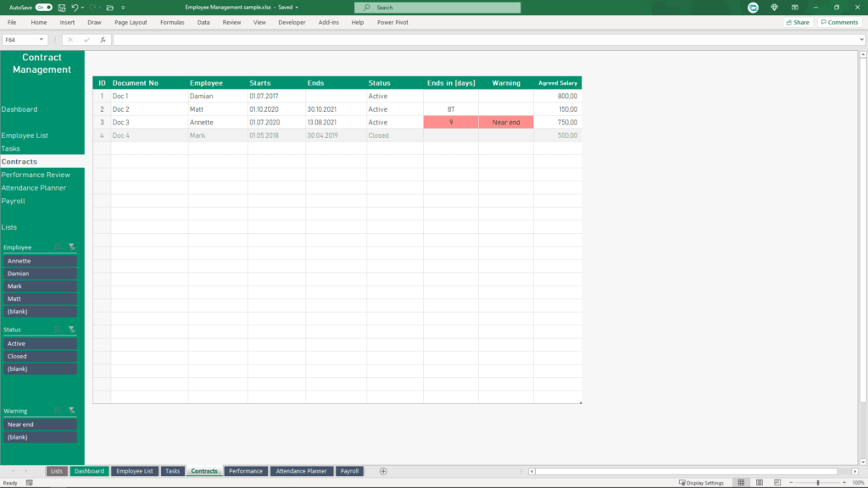Viewport: 868px width, 488px height.
Task: Add a new sheet with the plus button
Action: [x=383, y=471]
